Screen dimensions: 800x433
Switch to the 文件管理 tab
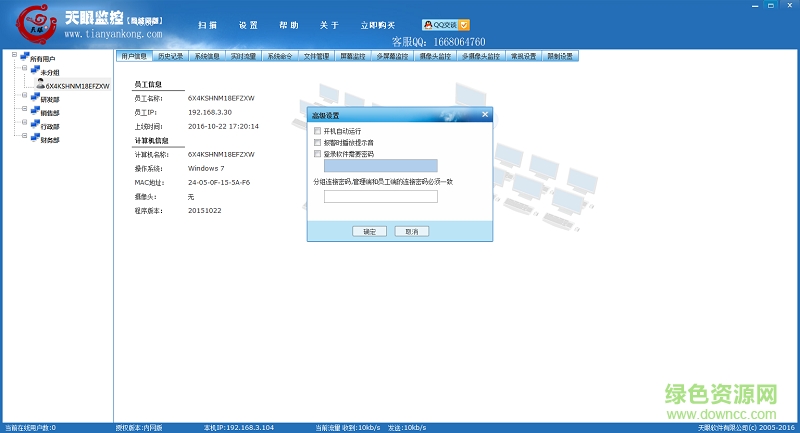(x=316, y=56)
